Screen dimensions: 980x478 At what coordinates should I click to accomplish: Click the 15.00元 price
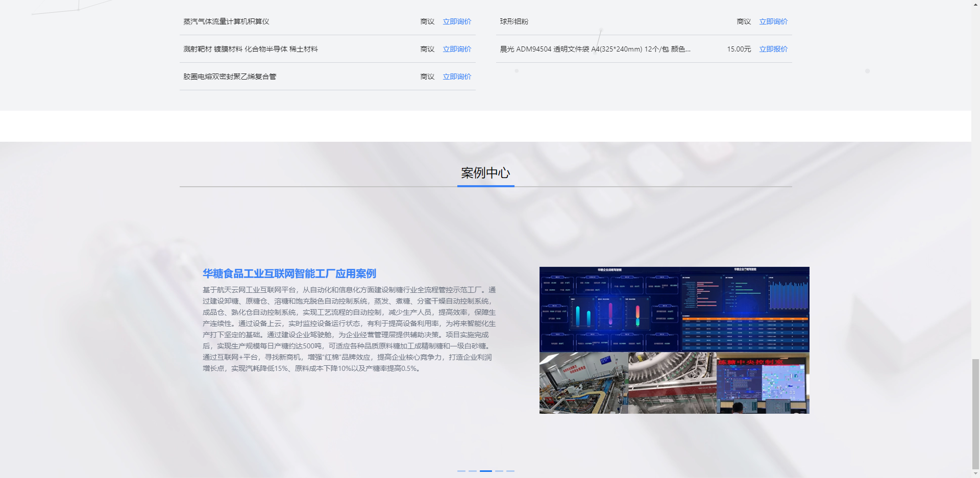(739, 49)
